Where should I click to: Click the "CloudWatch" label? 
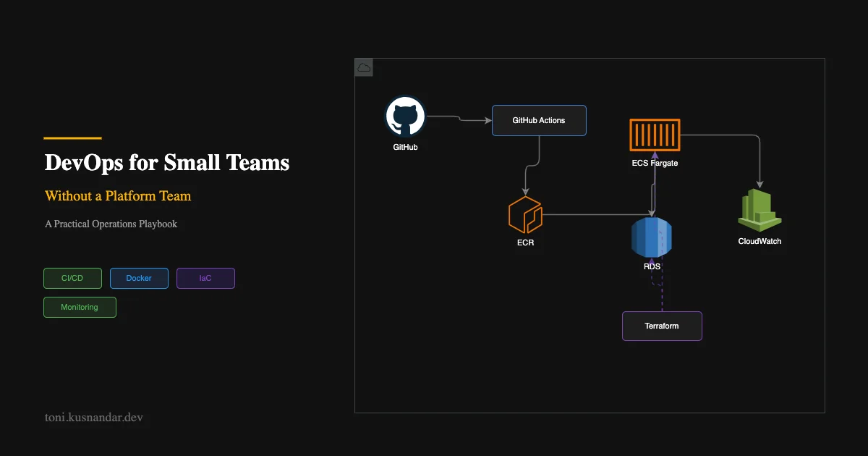click(759, 241)
